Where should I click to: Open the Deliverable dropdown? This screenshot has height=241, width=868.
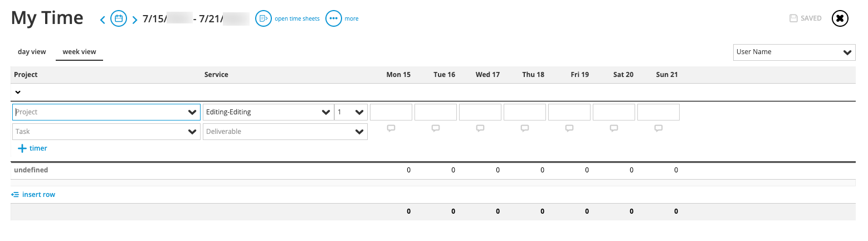[x=285, y=132]
